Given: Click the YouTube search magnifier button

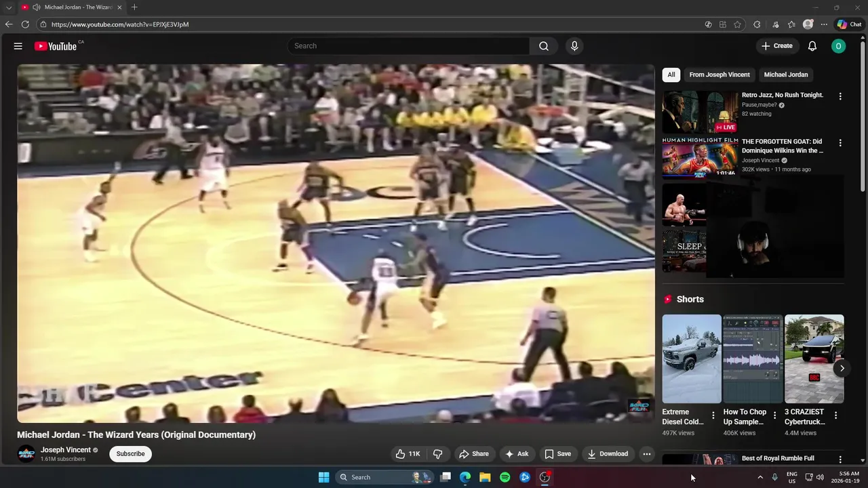Looking at the screenshot, I should [544, 46].
